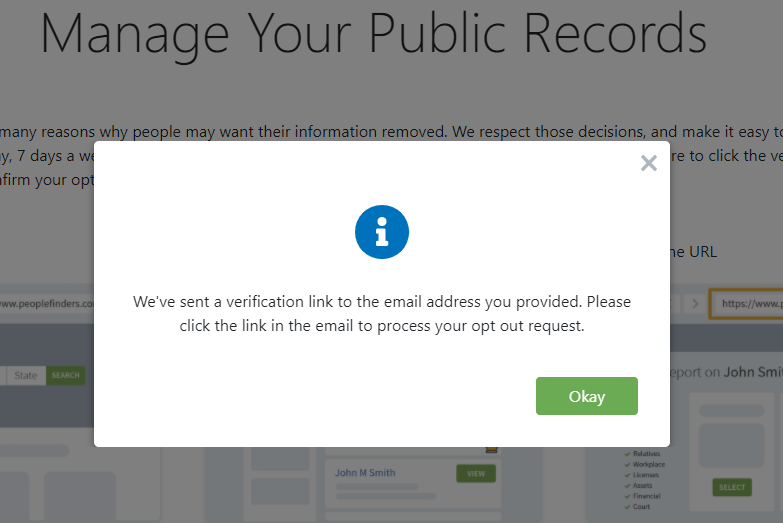The width and height of the screenshot is (783, 523).
Task: Confirm the message with the Okay button
Action: point(587,396)
